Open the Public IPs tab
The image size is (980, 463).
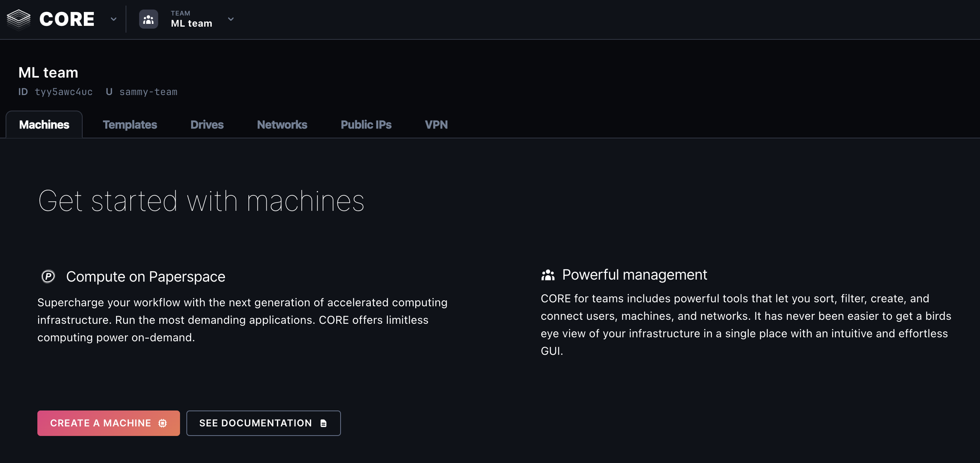(366, 125)
